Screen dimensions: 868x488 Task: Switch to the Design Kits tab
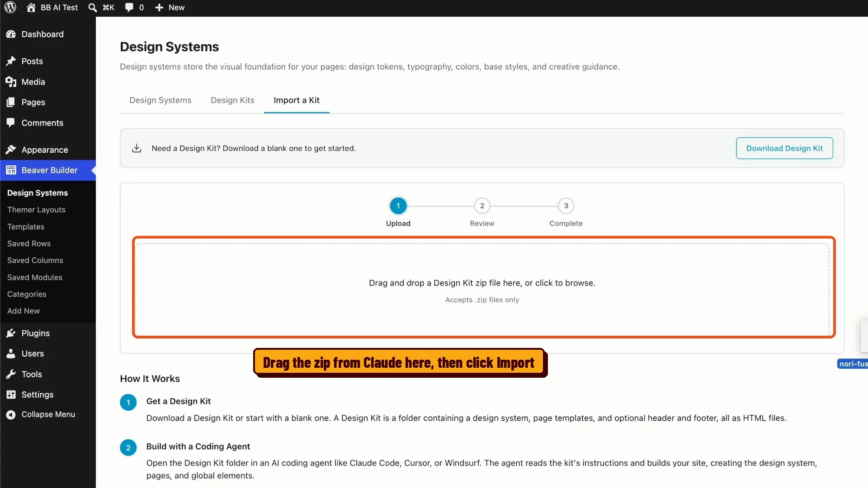point(232,100)
